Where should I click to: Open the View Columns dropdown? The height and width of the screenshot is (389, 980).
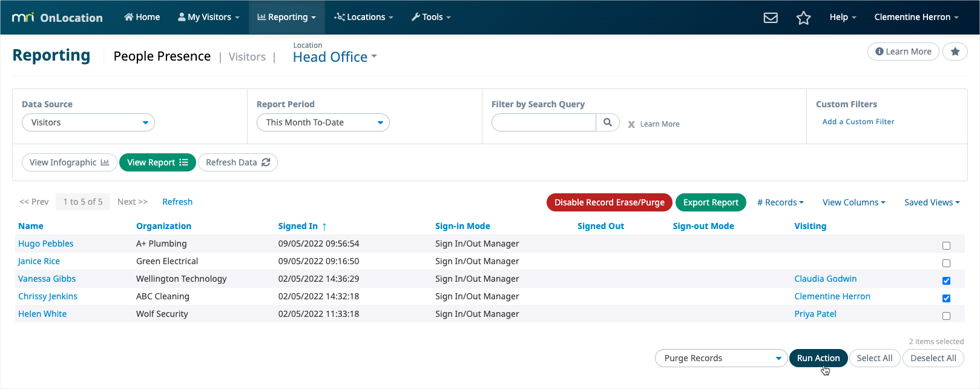click(853, 202)
